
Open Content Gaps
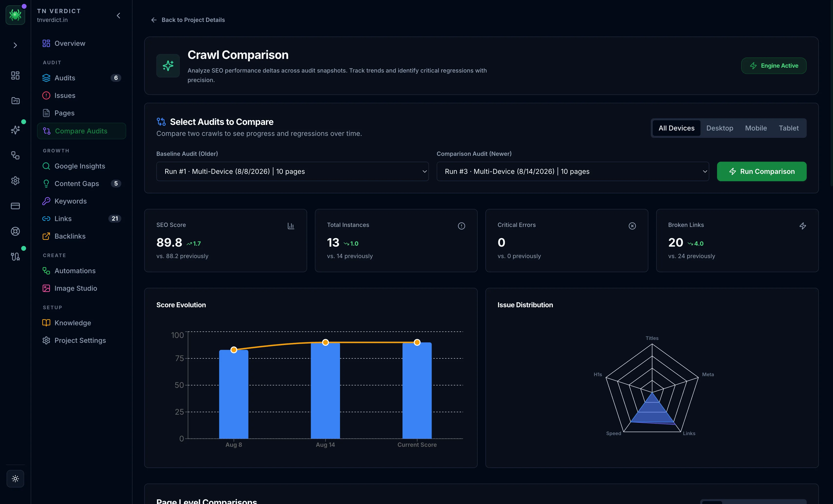coord(82,184)
